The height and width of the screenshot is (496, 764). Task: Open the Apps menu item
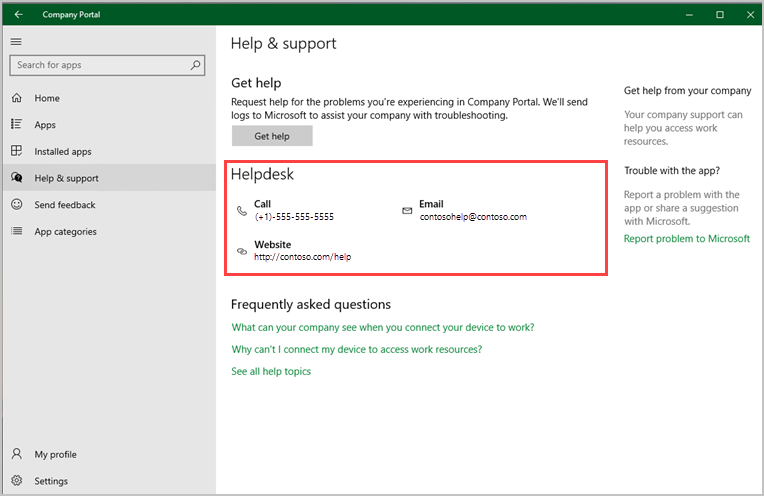(109, 125)
